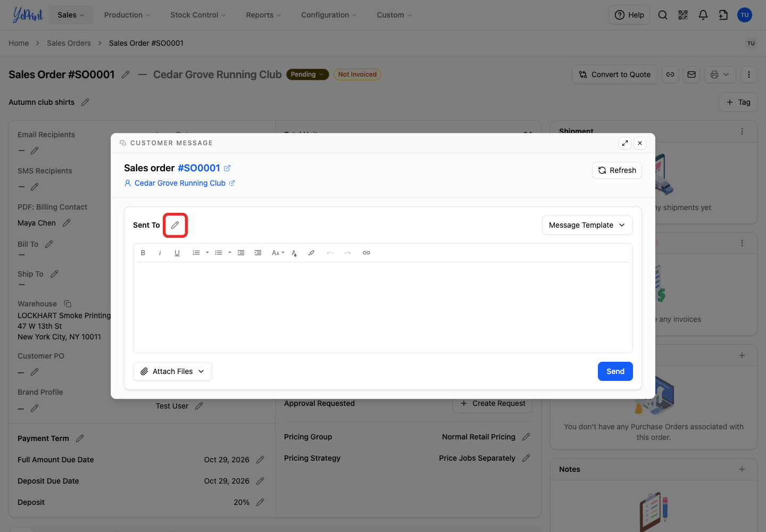Send the customer message

(x=615, y=371)
